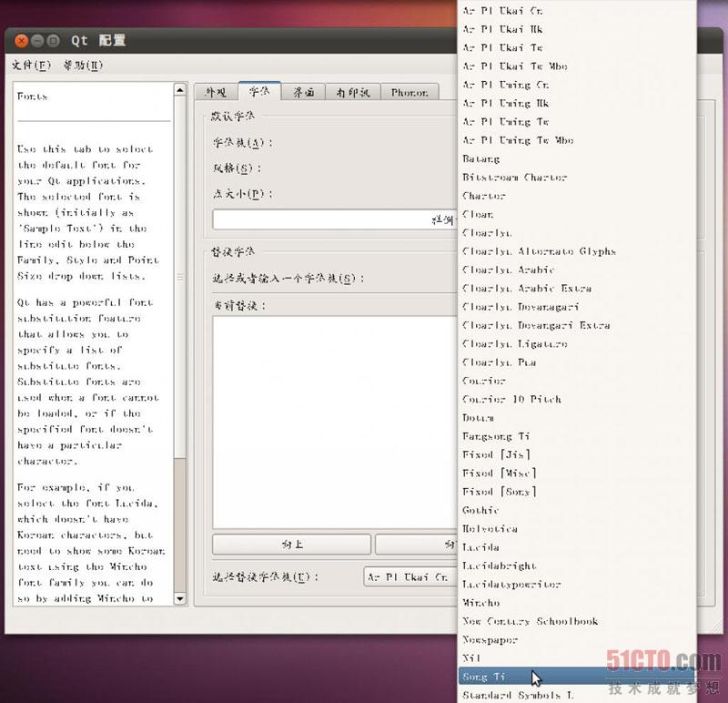Image resolution: width=728 pixels, height=703 pixels.
Task: Switch to the Phonon tab
Action: (x=409, y=92)
